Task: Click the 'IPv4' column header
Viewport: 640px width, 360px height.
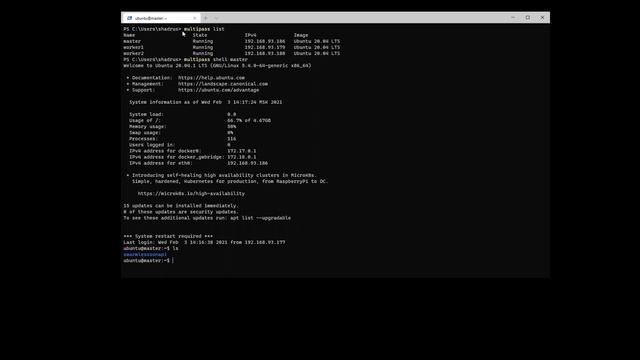Action: click(251, 35)
